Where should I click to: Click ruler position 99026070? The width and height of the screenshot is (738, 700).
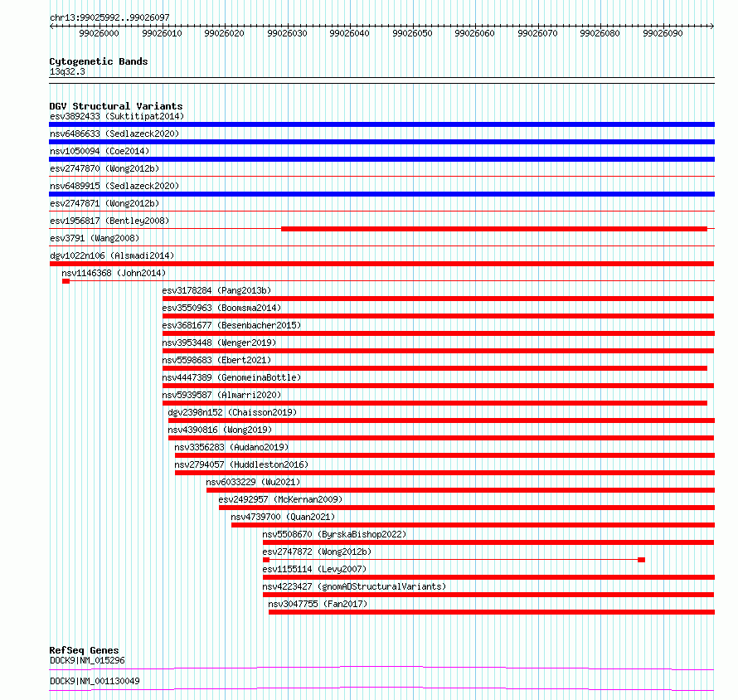coord(537,33)
